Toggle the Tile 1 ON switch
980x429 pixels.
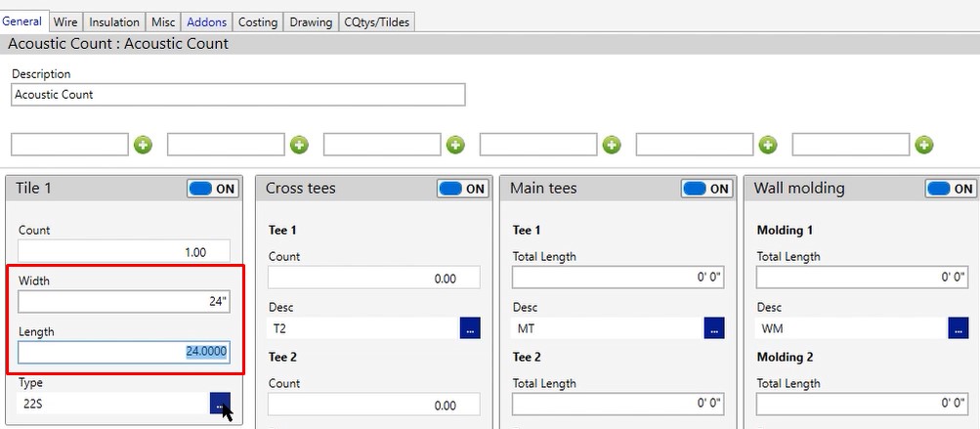[x=213, y=189]
